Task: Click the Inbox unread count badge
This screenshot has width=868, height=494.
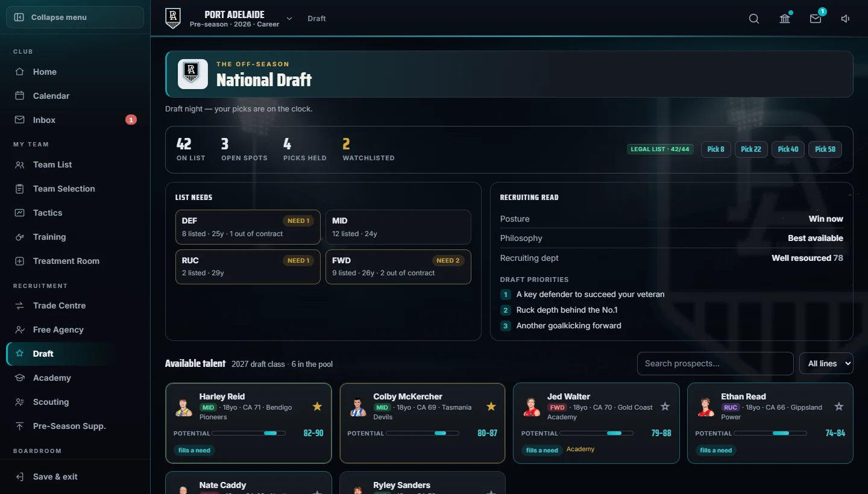Action: [131, 120]
